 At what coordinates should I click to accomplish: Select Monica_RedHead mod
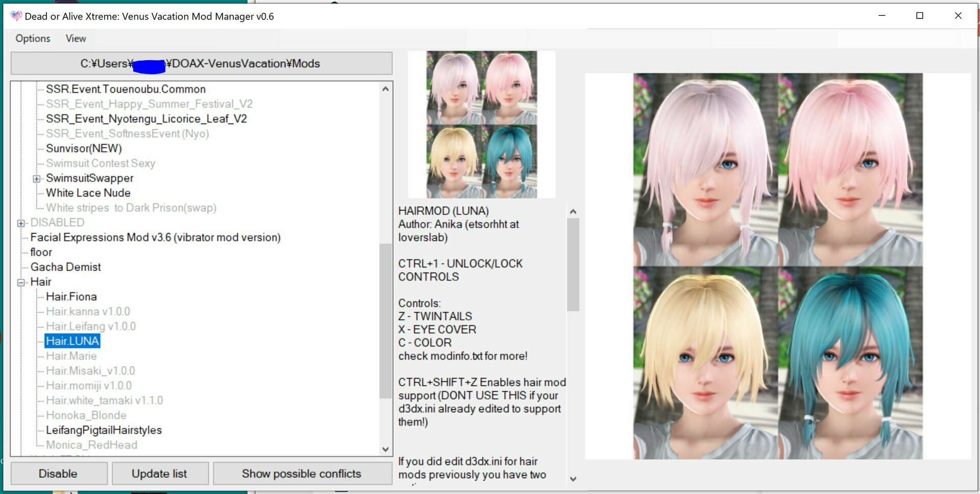point(91,444)
